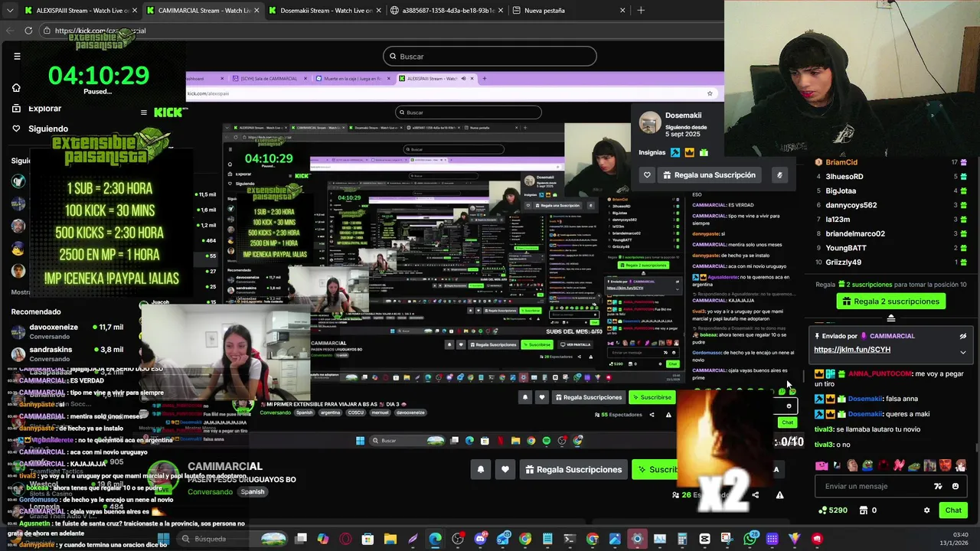Open the channel store icon
The width and height of the screenshot is (980, 551).
[x=864, y=510]
